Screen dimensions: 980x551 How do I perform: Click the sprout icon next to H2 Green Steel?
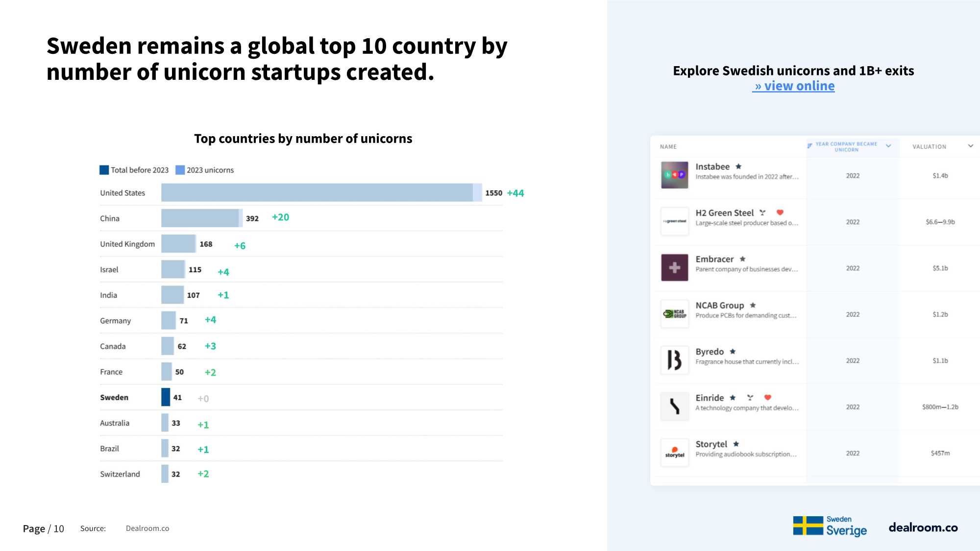[762, 213]
